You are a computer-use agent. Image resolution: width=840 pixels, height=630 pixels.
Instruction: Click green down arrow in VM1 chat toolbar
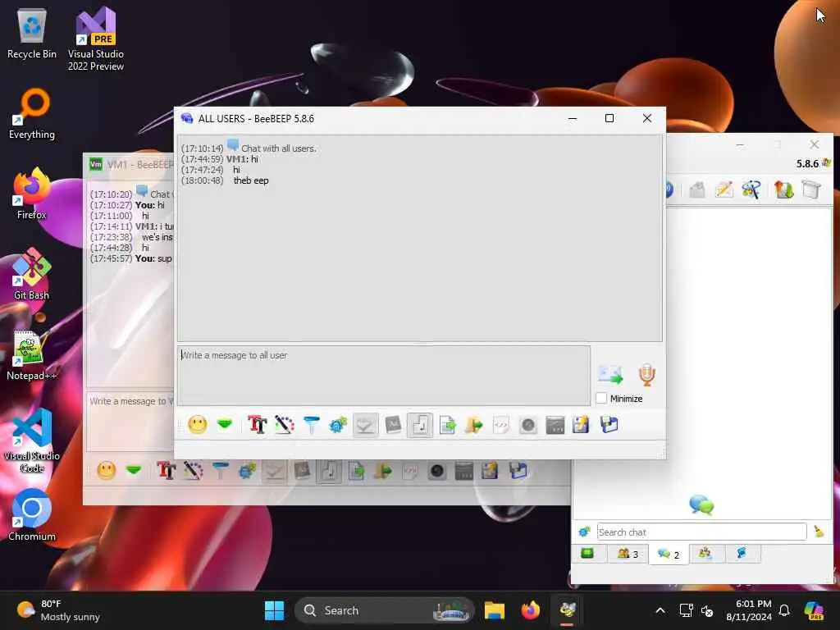tap(134, 470)
